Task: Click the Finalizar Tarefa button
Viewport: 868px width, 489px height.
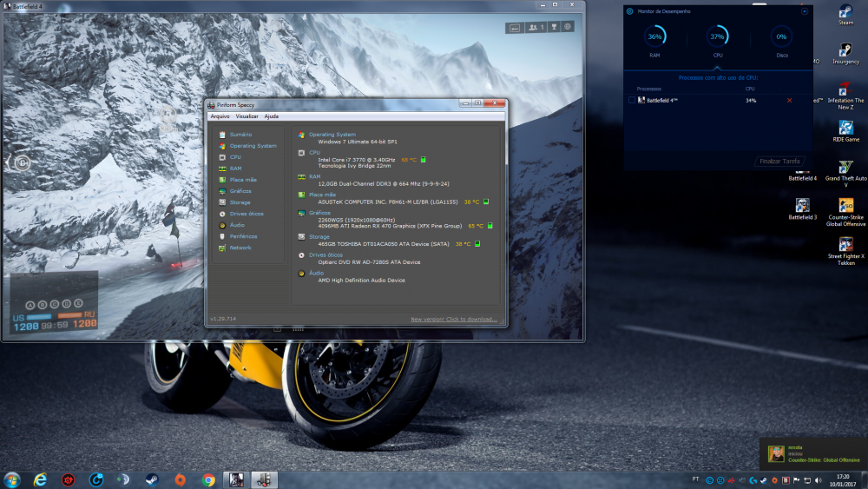Action: (779, 161)
